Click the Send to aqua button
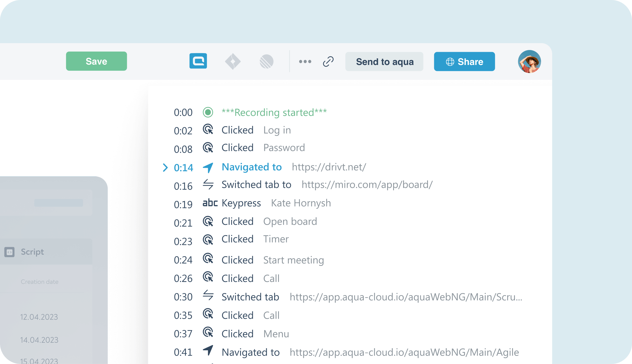632x364 pixels. (x=384, y=62)
